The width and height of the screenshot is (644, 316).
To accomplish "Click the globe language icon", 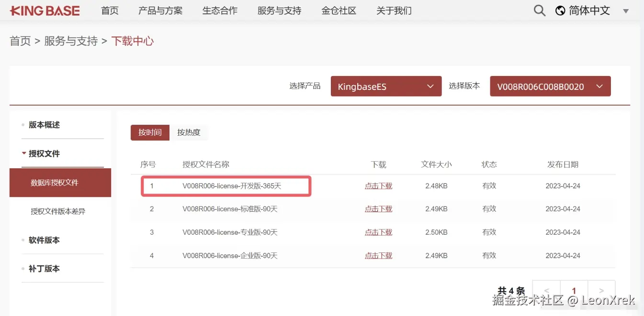I will coord(559,10).
